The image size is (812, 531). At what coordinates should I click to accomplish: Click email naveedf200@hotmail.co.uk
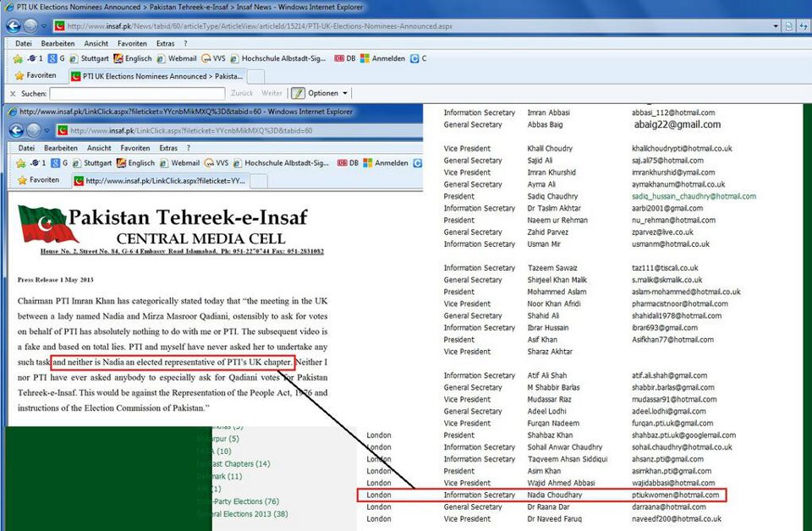coord(677,518)
